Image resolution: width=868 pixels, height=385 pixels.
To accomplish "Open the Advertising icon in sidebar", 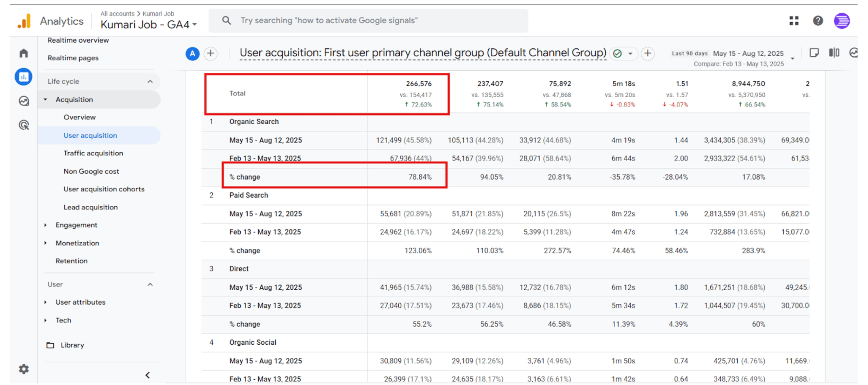I will 23,125.
